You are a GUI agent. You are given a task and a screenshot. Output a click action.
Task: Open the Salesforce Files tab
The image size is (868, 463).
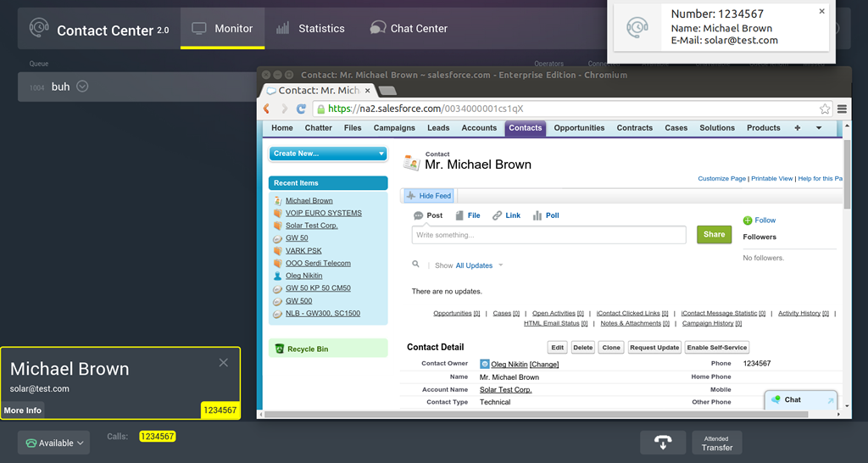point(353,128)
